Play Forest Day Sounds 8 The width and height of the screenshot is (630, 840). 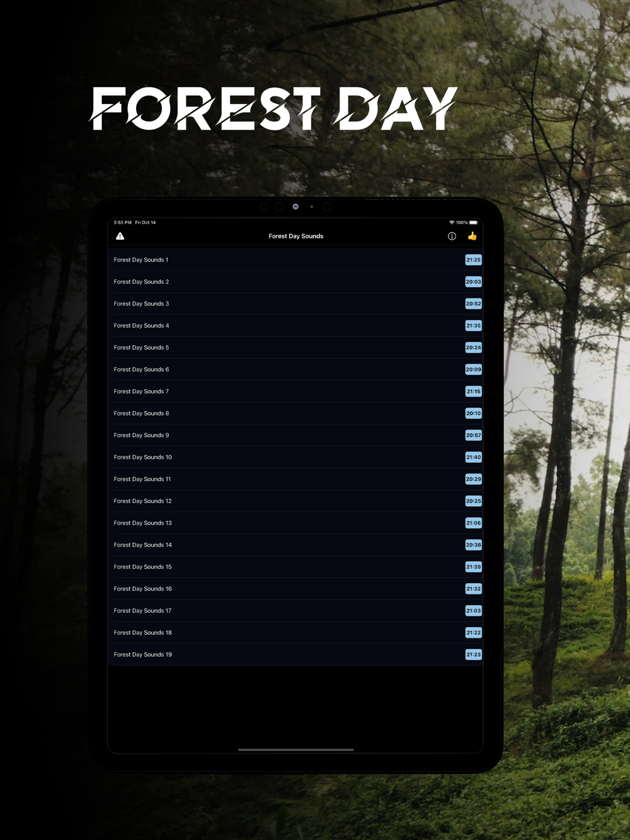pyautogui.click(x=295, y=414)
